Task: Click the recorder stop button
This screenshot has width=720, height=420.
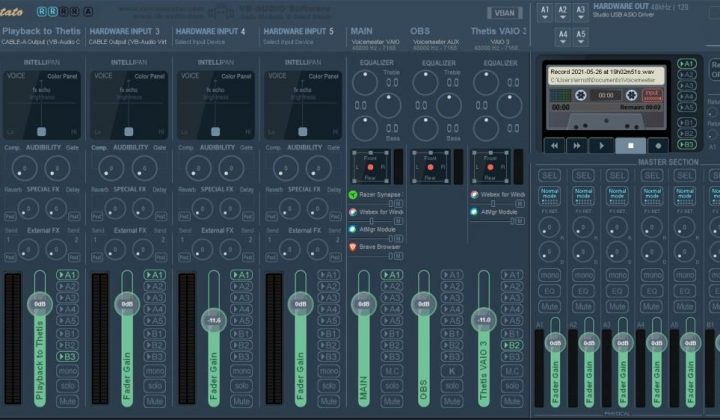Action: 631,144
